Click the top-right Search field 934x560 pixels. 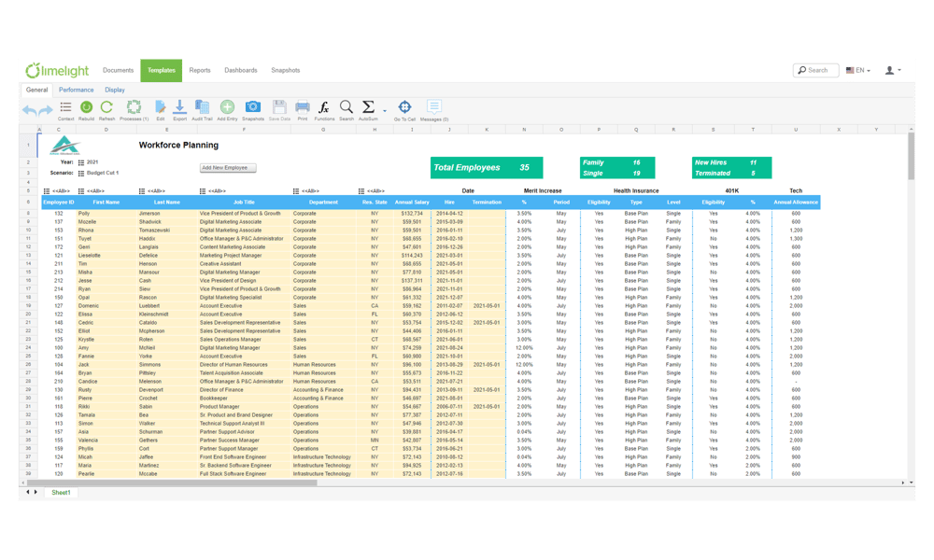(x=816, y=70)
